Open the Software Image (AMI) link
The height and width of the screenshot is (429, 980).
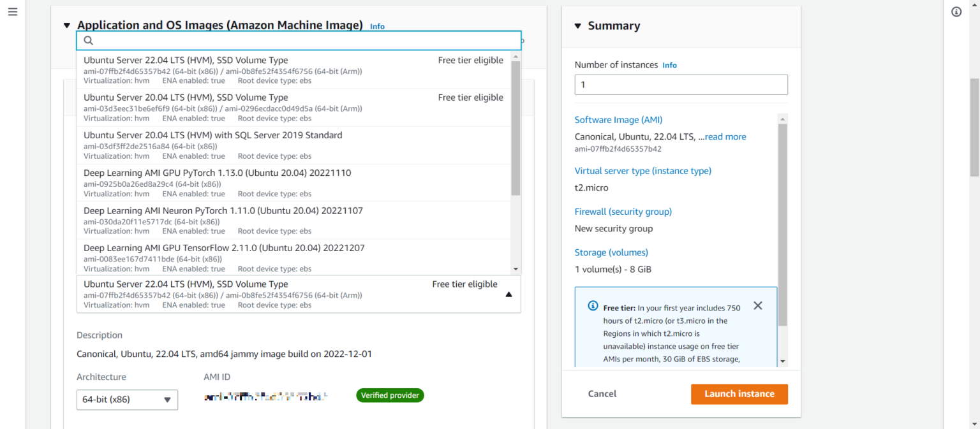click(x=618, y=119)
